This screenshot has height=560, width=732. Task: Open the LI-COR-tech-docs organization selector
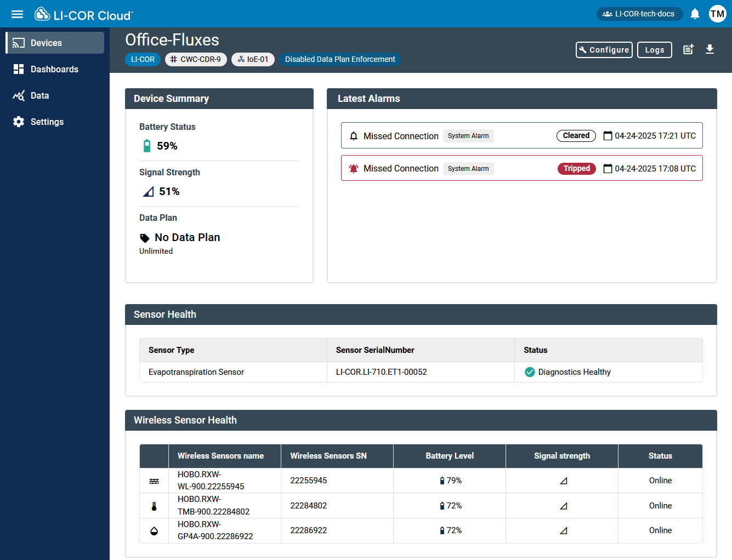point(639,14)
